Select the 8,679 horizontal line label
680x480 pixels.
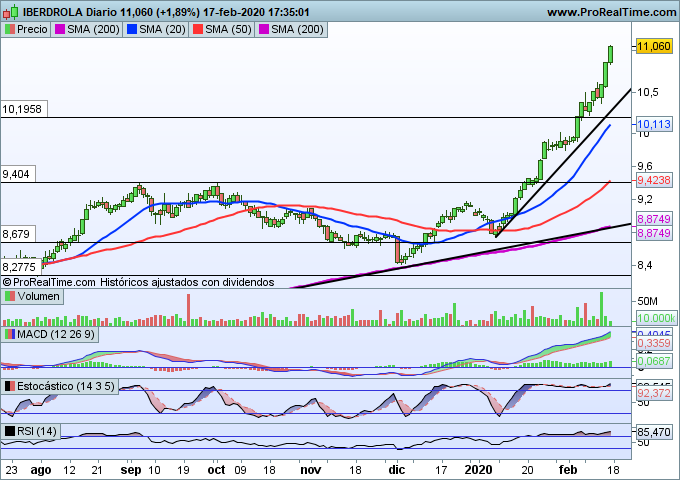16,235
